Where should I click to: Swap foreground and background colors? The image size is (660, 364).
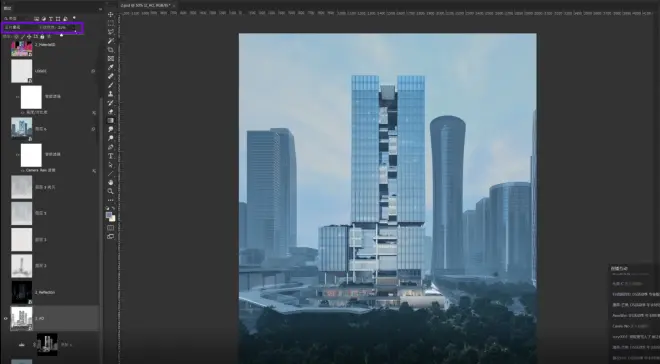[114, 208]
